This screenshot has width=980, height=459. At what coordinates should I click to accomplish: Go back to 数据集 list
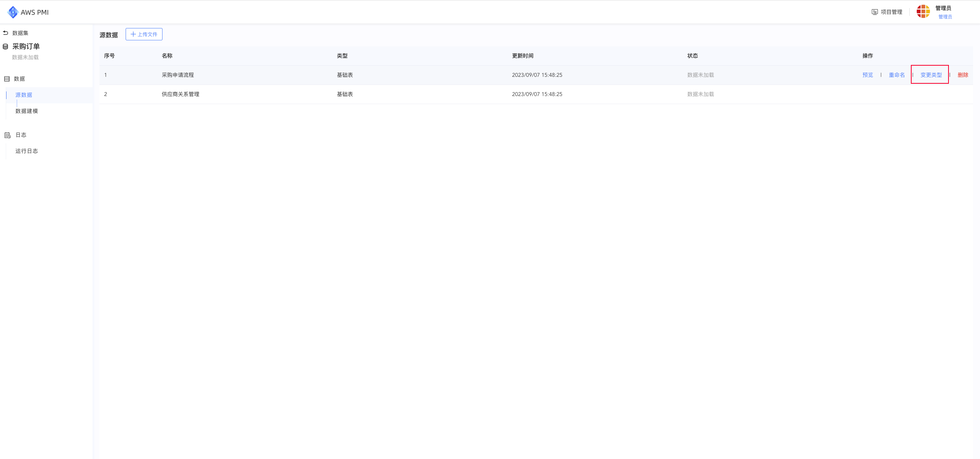click(x=20, y=33)
